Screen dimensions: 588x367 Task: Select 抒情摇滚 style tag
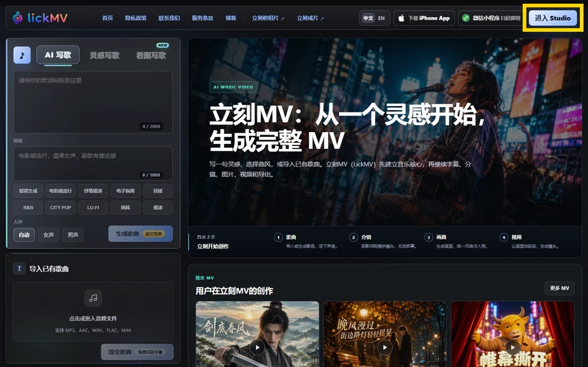coord(93,191)
